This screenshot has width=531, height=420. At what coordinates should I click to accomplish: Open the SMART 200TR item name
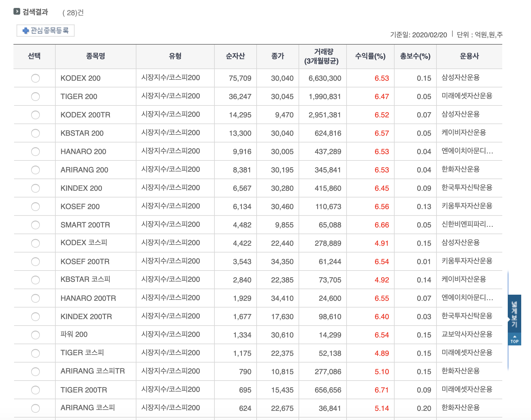tap(85, 225)
